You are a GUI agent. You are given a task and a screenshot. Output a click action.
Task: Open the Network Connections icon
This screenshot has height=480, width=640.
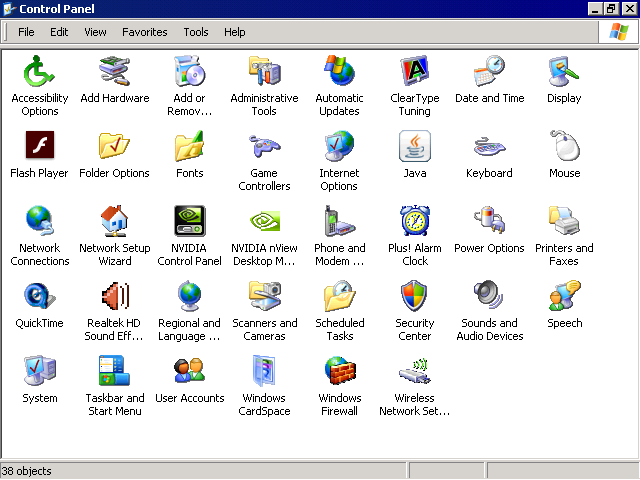point(39,221)
